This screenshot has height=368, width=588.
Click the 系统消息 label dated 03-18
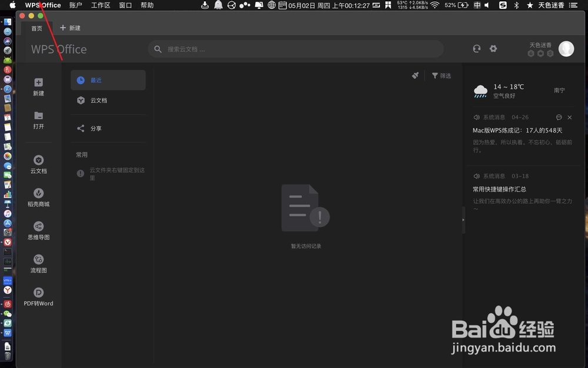[493, 176]
